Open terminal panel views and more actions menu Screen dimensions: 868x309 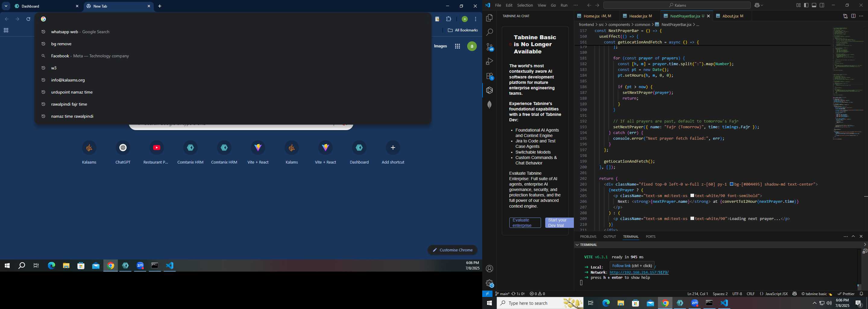pos(845,237)
